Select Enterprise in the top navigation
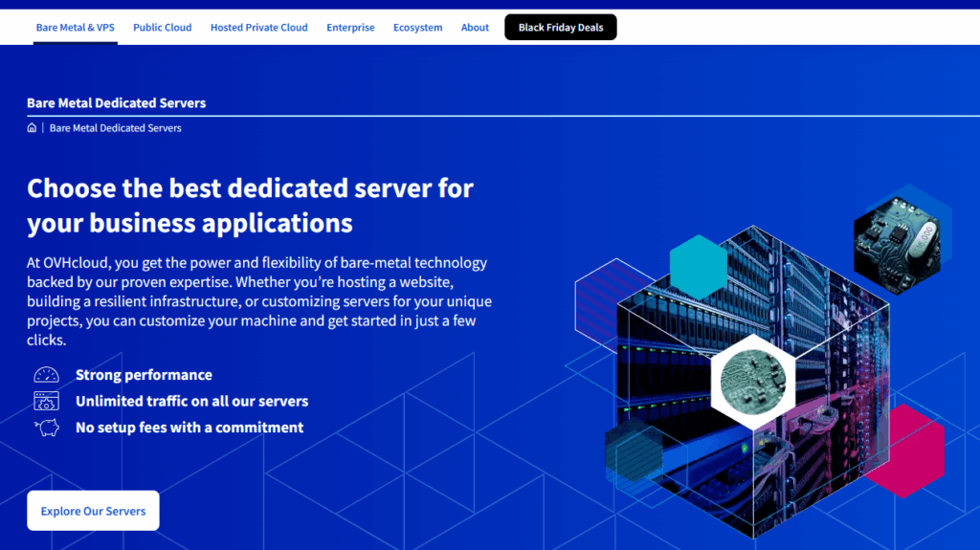980x550 pixels. 350,28
